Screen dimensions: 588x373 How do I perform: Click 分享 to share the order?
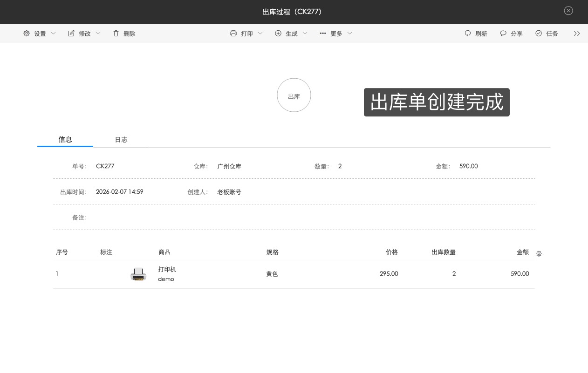point(517,33)
